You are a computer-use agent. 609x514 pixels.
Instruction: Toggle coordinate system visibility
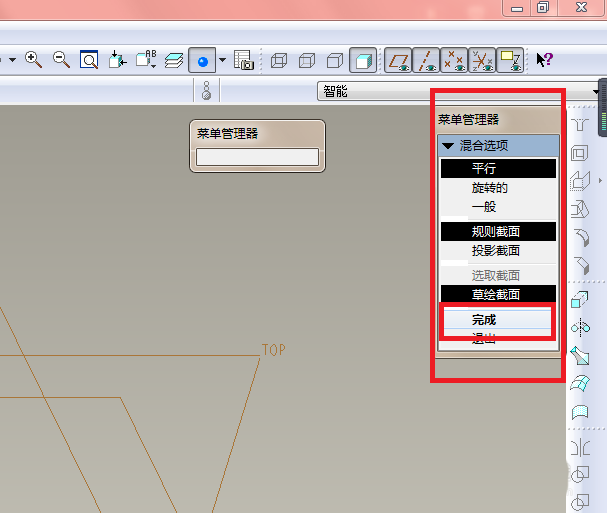tap(482, 61)
